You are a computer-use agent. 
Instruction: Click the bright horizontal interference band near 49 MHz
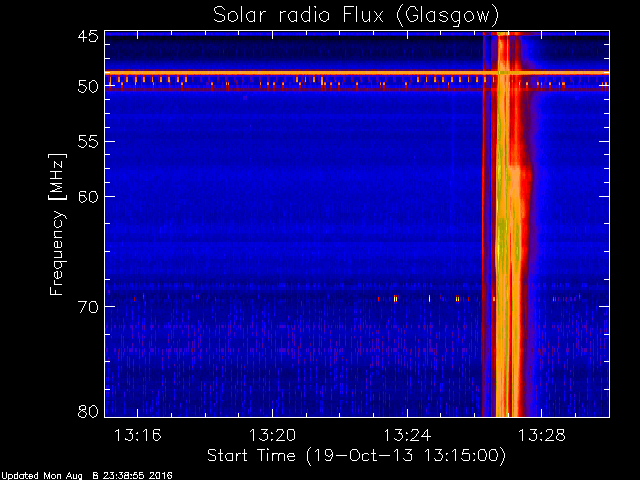pyautogui.click(x=357, y=73)
